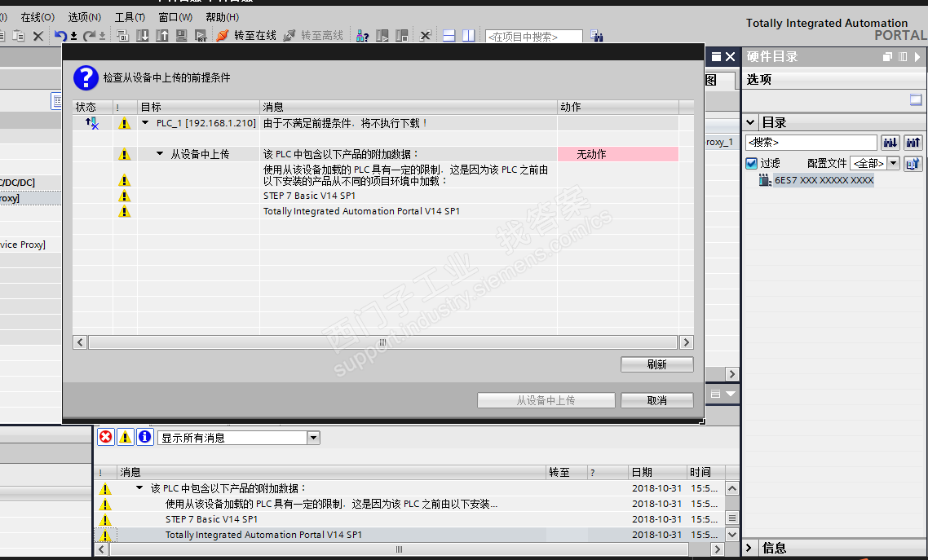Image resolution: width=928 pixels, height=560 pixels.
Task: Click the 日期 column header in info panel
Action: [x=657, y=472]
